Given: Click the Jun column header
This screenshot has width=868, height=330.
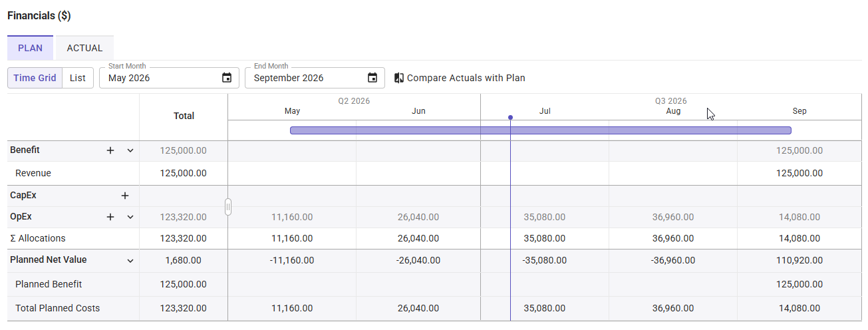Looking at the screenshot, I should 418,111.
